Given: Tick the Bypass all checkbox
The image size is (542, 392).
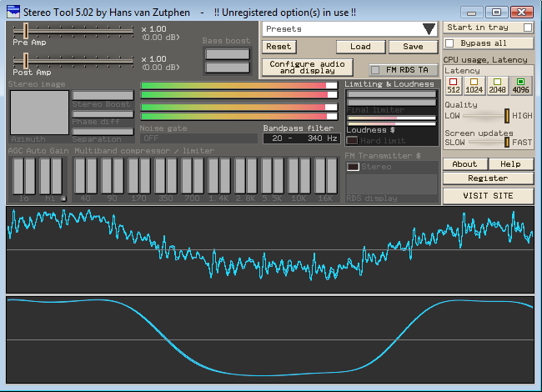Looking at the screenshot, I should tap(449, 43).
